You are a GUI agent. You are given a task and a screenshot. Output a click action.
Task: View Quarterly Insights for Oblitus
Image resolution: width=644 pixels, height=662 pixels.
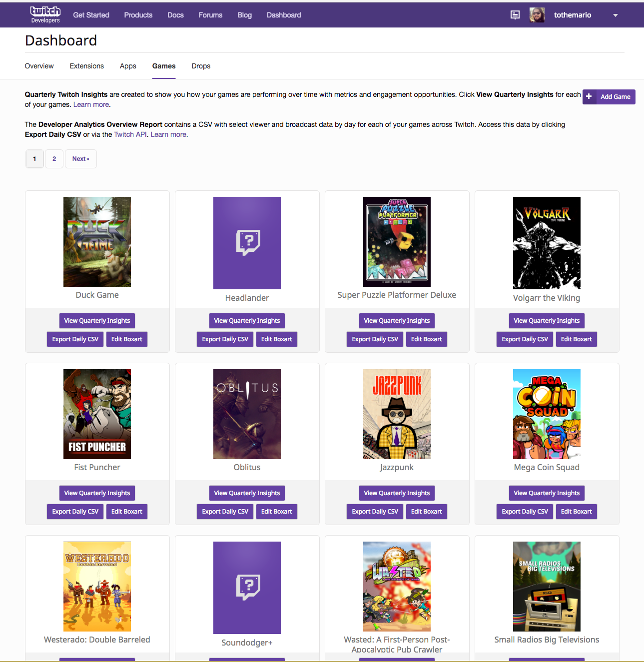[x=247, y=493]
